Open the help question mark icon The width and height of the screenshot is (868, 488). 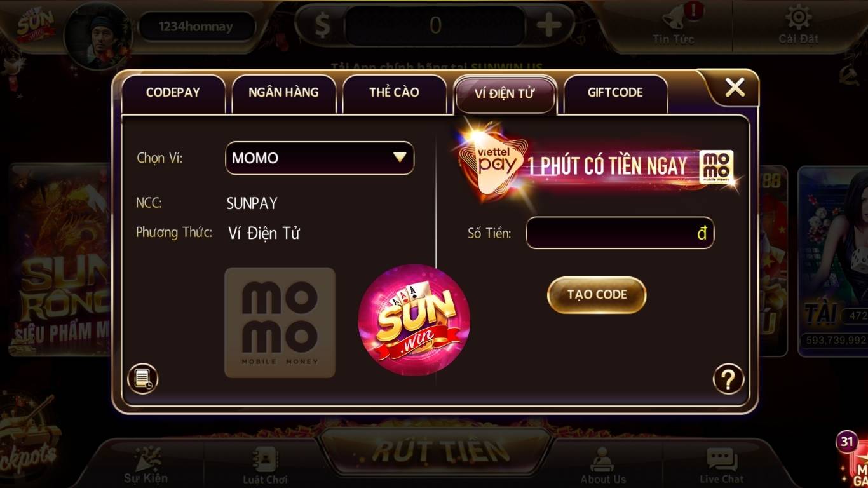point(728,379)
